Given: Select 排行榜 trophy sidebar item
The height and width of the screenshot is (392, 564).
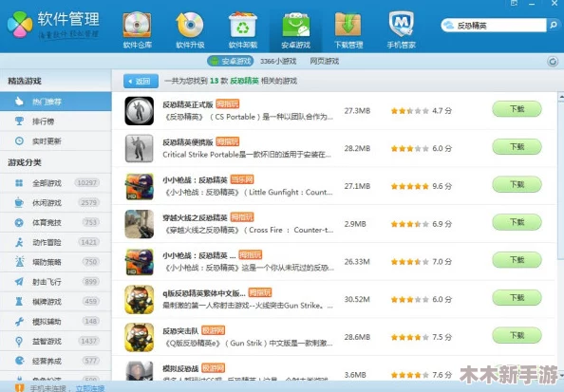Looking at the screenshot, I should 56,121.
